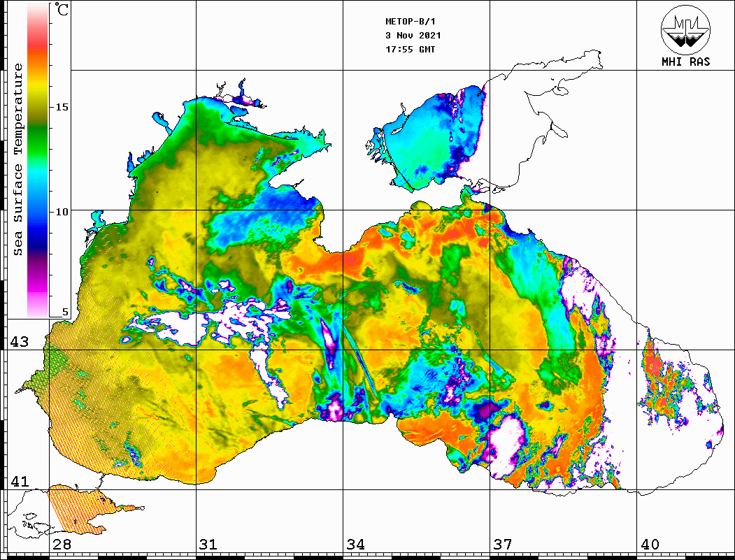Click longitude label '28'
735x560 pixels.
click(x=62, y=545)
